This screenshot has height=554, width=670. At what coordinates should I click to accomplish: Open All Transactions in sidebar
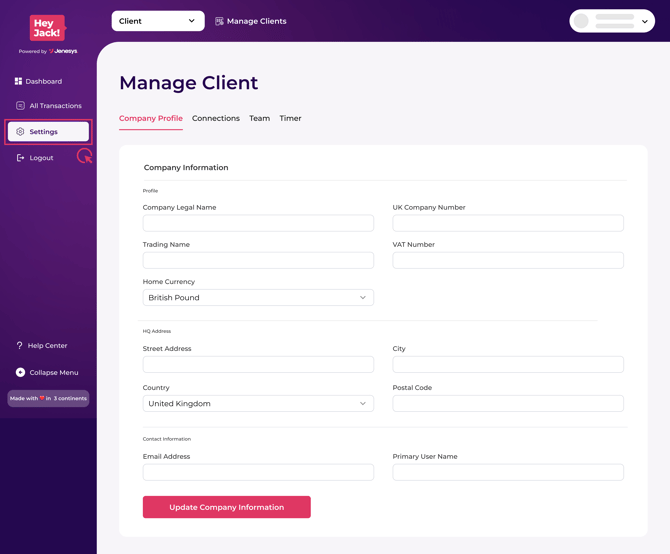click(49, 106)
